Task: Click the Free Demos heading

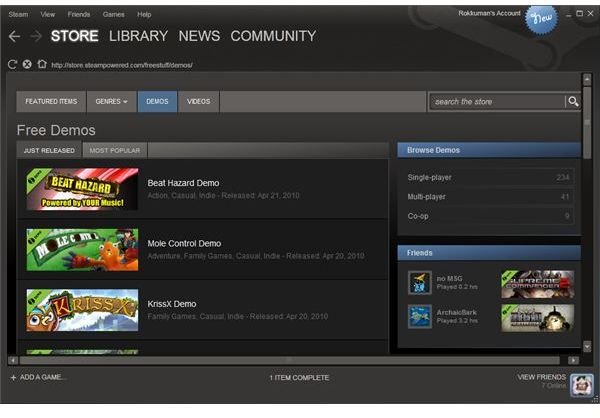Action: (x=56, y=131)
